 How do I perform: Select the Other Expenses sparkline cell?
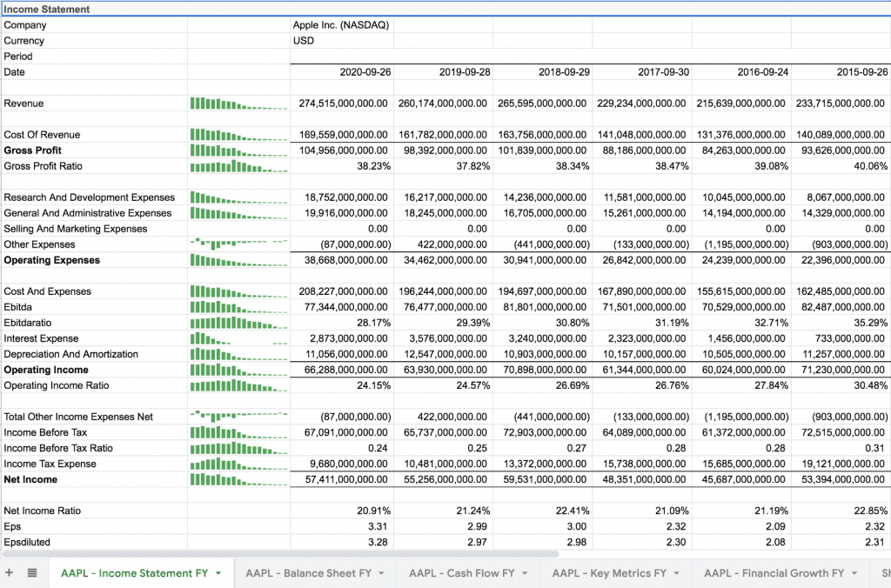238,244
